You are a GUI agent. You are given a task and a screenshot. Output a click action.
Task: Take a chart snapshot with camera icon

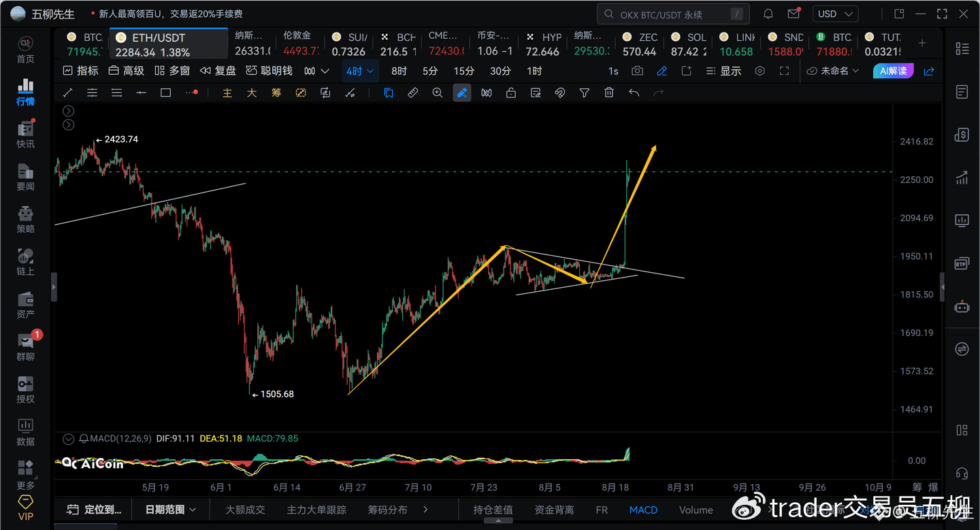pyautogui.click(x=637, y=71)
